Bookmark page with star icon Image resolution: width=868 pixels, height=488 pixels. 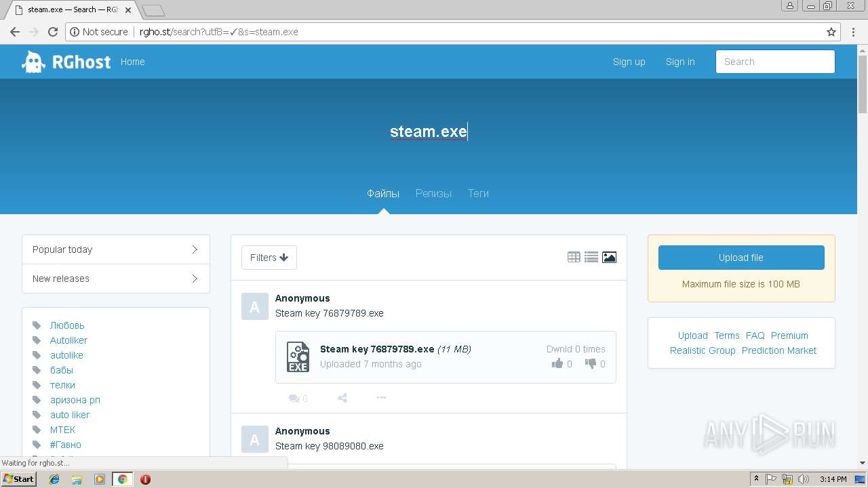[x=831, y=32]
